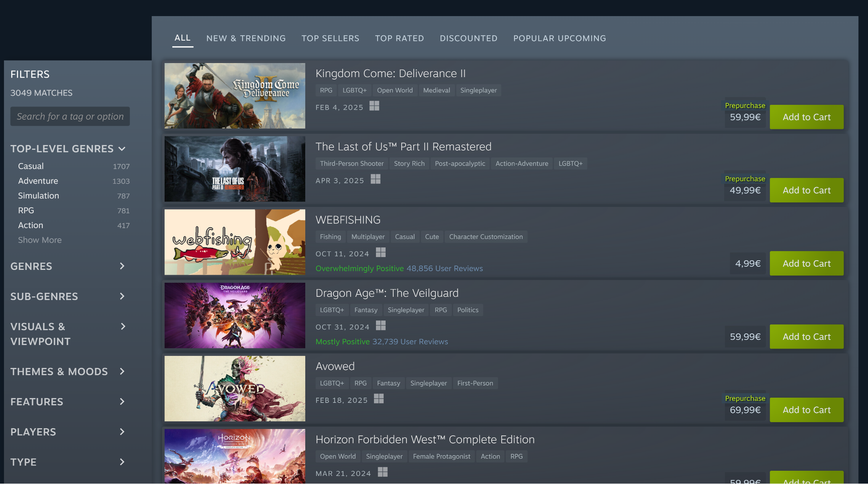Screen dimensions: 868x484
Task: Open WEBFISHING 48,856 User Reviews
Action: pyautogui.click(x=444, y=268)
